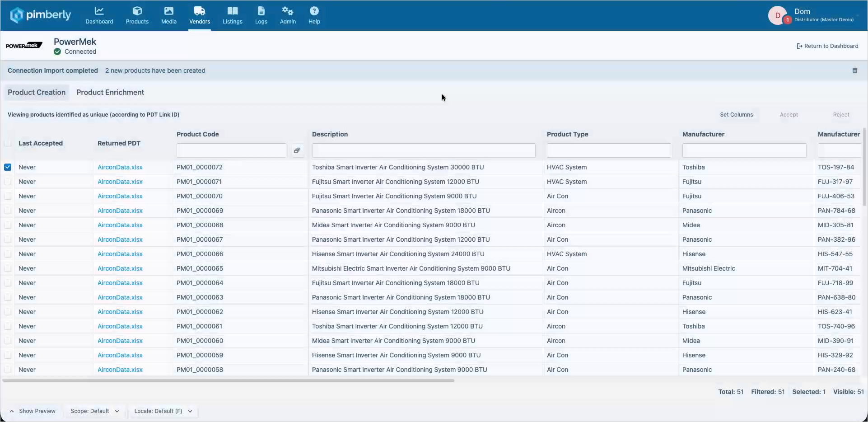Open the Locale: Default (F) dropdown
868x422 pixels.
click(x=163, y=411)
